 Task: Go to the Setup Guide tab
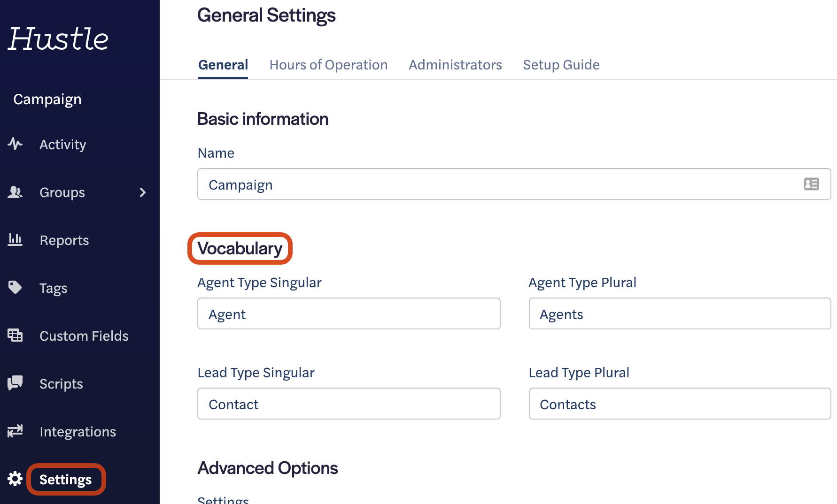[x=561, y=65]
